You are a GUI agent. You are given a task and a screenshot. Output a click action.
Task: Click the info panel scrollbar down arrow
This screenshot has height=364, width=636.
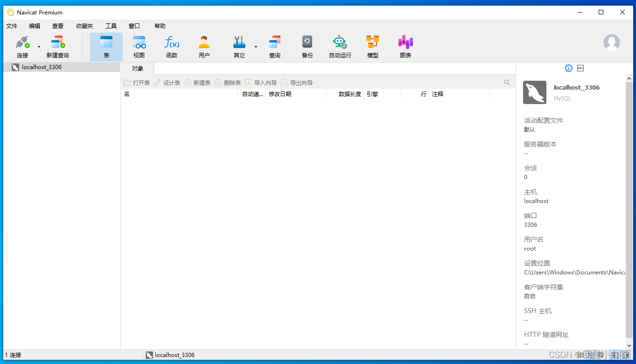point(629,345)
